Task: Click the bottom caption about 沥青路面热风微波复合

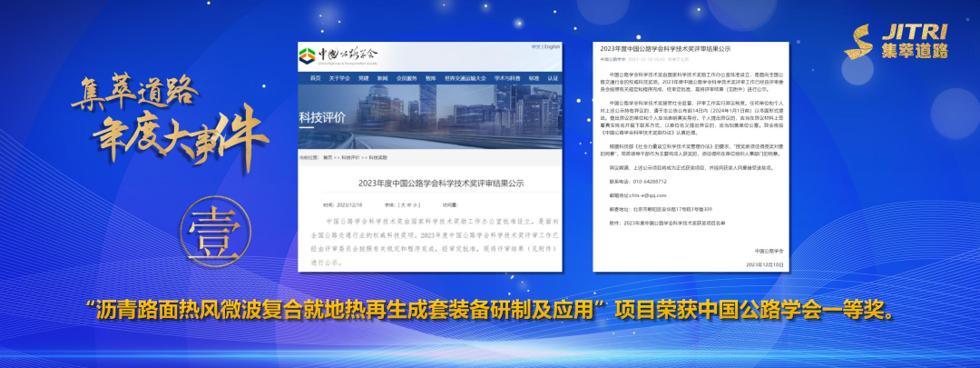Action: [489, 309]
